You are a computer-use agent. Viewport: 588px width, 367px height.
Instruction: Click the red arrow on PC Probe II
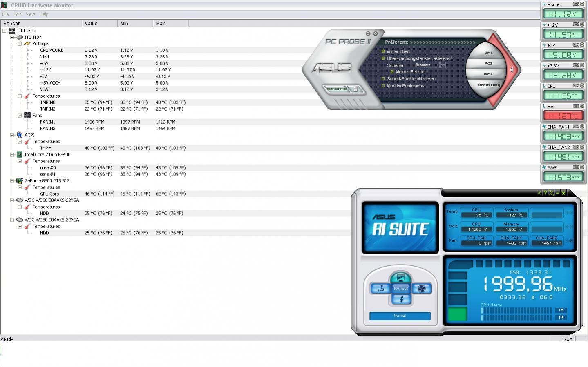(511, 70)
